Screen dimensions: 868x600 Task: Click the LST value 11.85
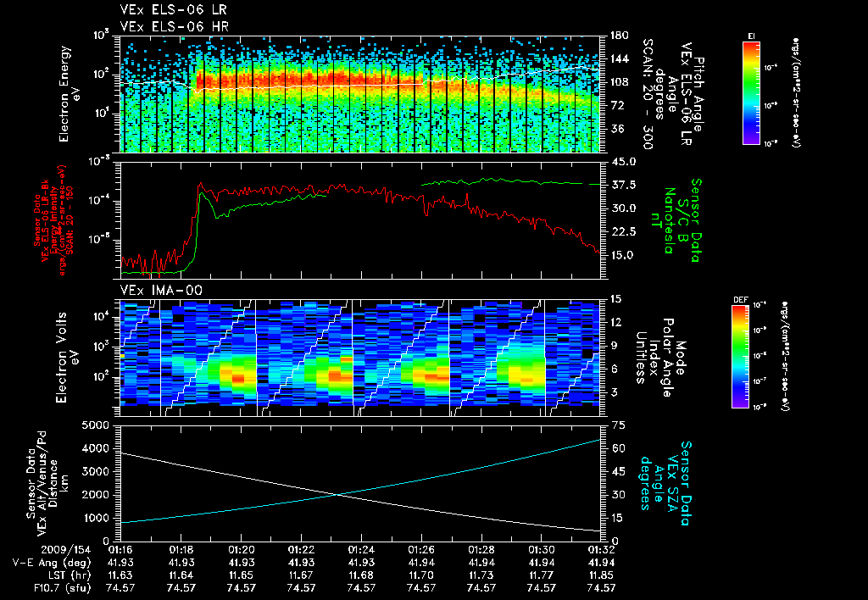(601, 575)
